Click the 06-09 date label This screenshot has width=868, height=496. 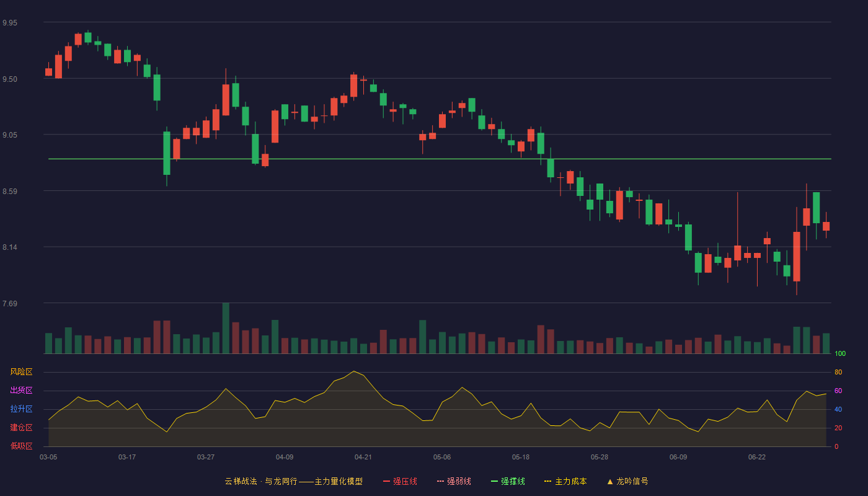tap(678, 457)
